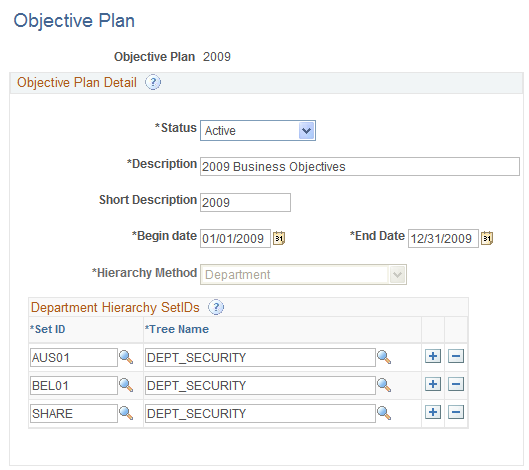Look up Tree Name in BEL01 row

click(x=384, y=385)
